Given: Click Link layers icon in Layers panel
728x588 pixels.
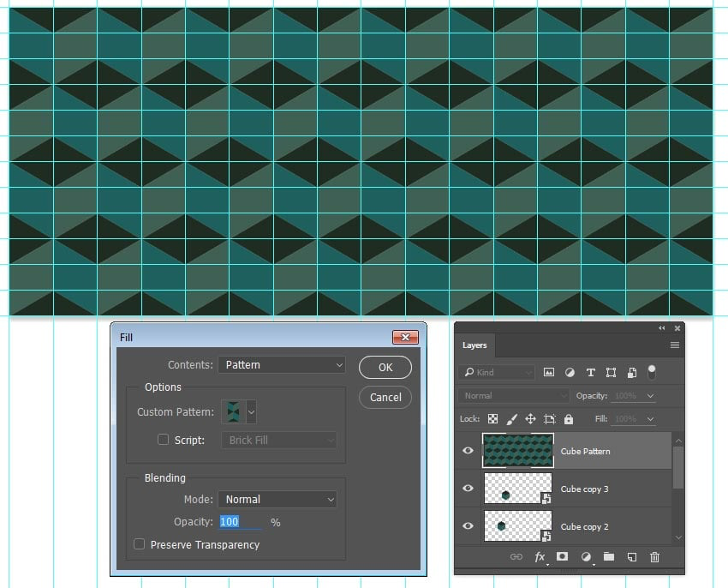Looking at the screenshot, I should click(516, 556).
